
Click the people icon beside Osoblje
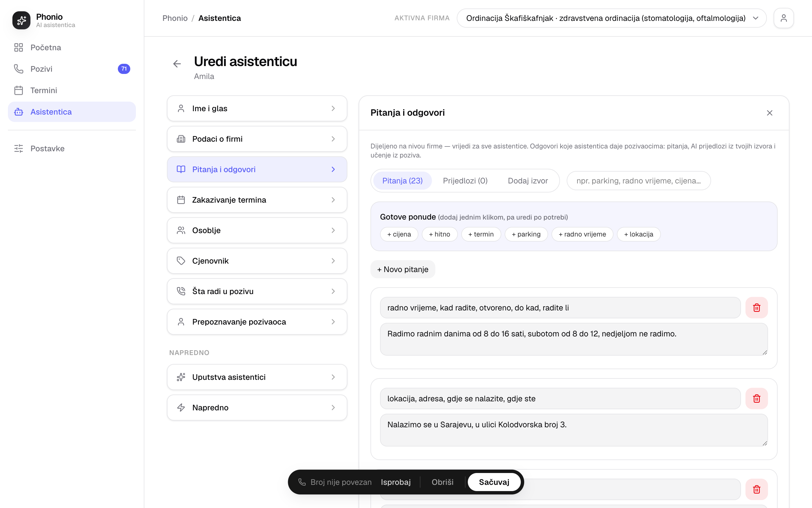pos(181,231)
